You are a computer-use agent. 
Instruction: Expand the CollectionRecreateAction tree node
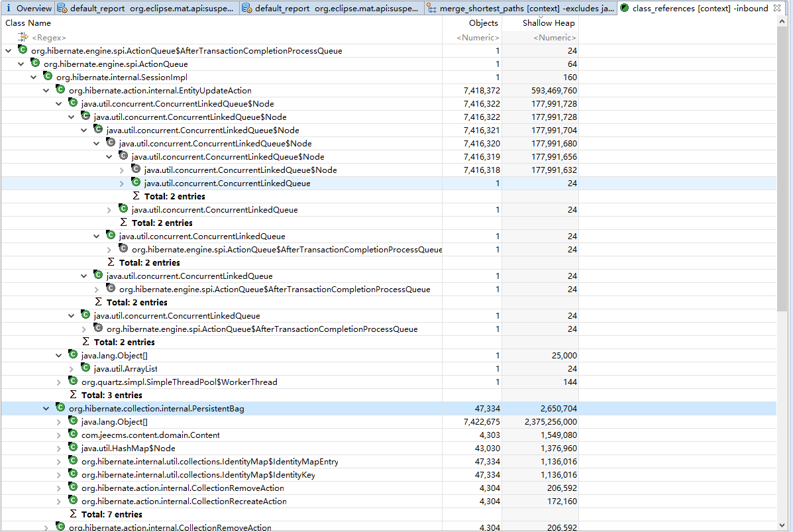click(58, 502)
